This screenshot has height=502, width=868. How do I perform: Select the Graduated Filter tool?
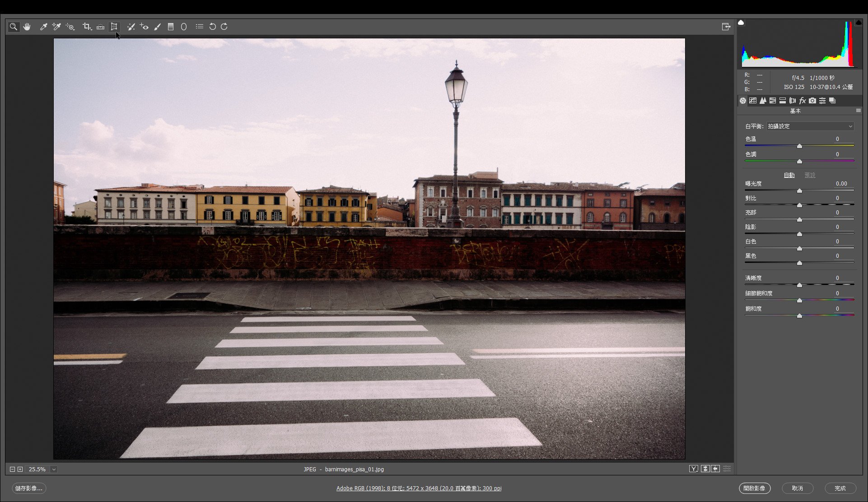coord(171,27)
